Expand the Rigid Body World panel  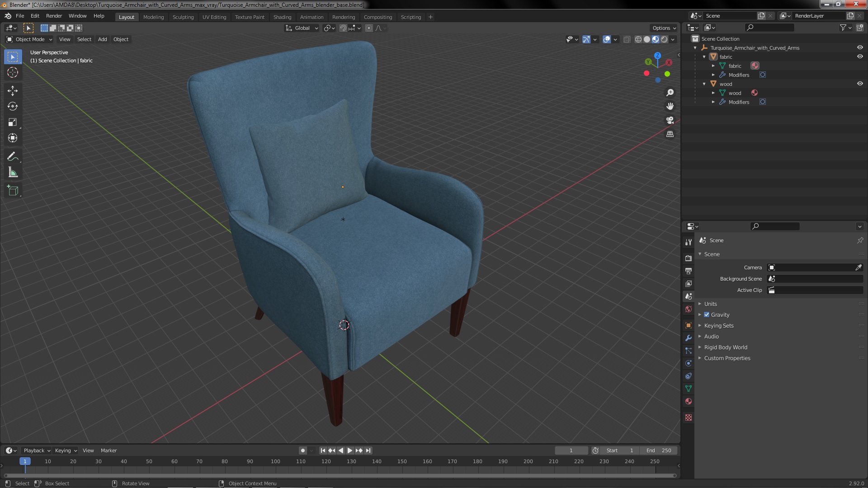pos(725,347)
